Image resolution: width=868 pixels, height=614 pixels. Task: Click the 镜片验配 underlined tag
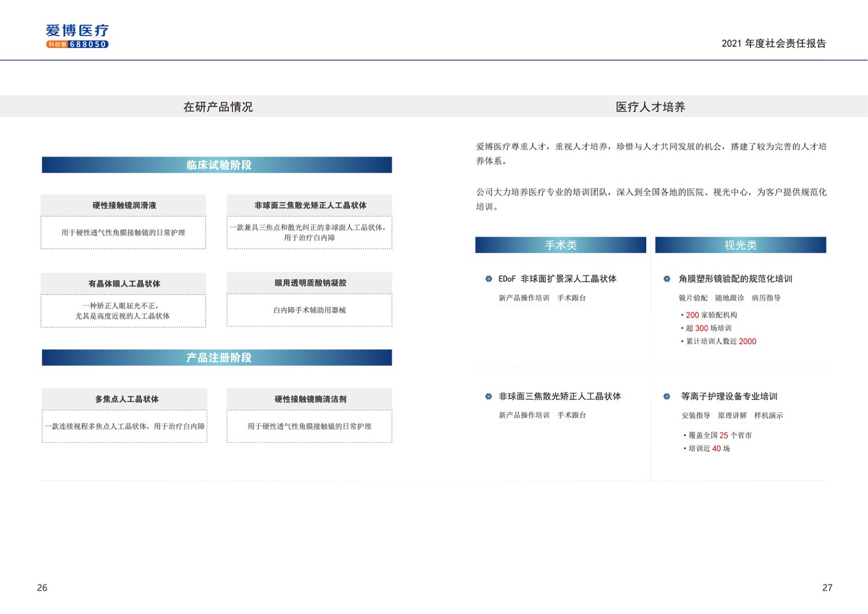coord(693,298)
